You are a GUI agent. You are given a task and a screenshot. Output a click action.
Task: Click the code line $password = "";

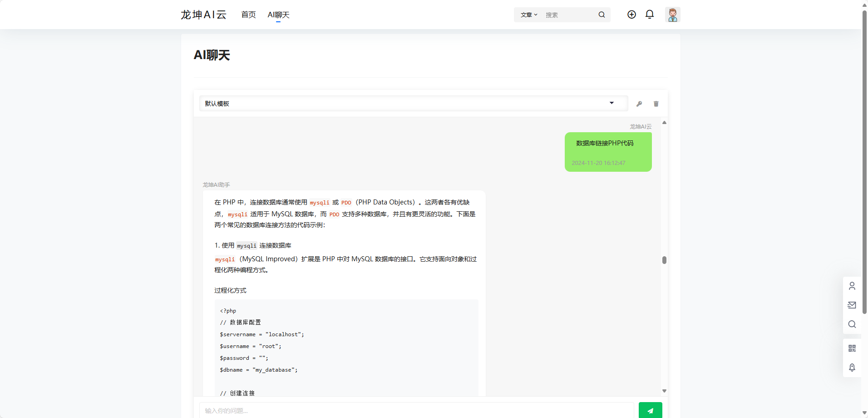click(x=244, y=358)
